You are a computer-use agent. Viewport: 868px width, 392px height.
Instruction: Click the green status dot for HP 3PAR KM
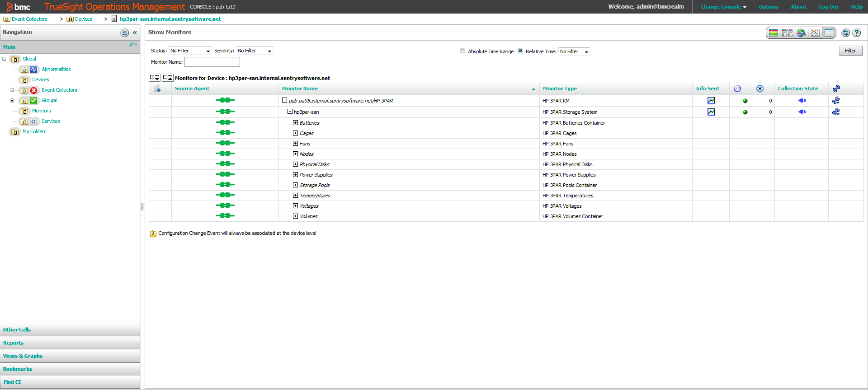point(745,101)
